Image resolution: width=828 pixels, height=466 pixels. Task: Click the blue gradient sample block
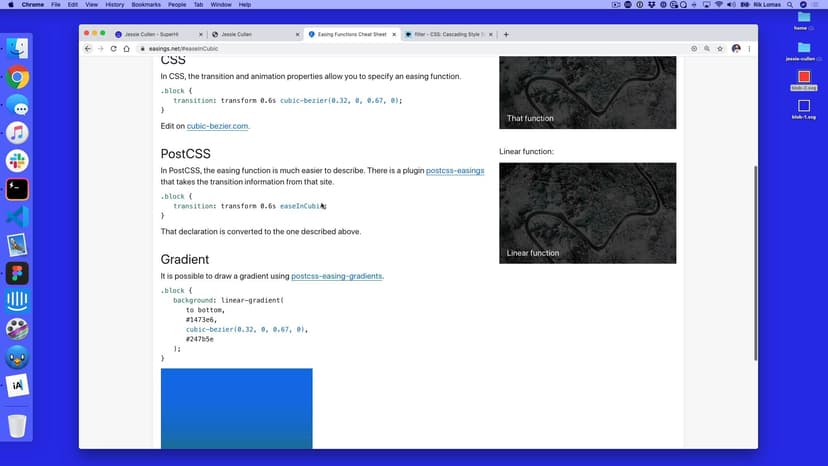pos(237,408)
